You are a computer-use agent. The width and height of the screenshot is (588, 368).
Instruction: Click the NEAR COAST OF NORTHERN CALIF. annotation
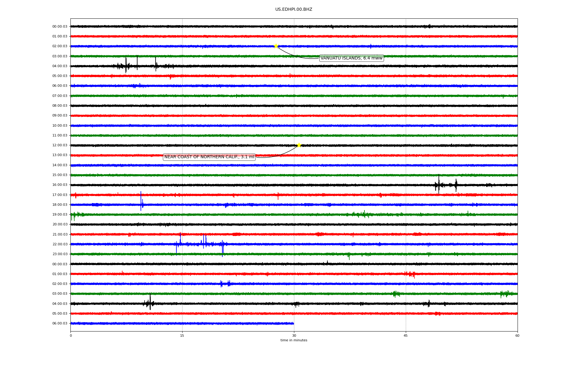tap(209, 157)
